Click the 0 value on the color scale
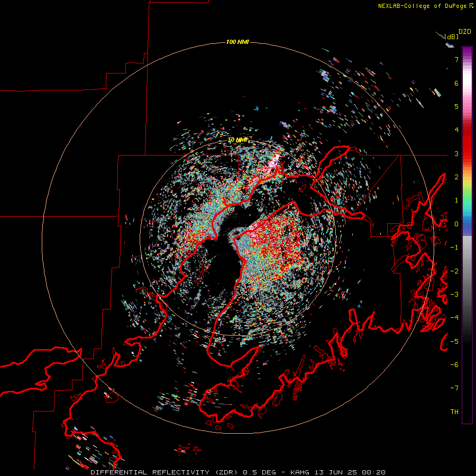 pos(456,224)
